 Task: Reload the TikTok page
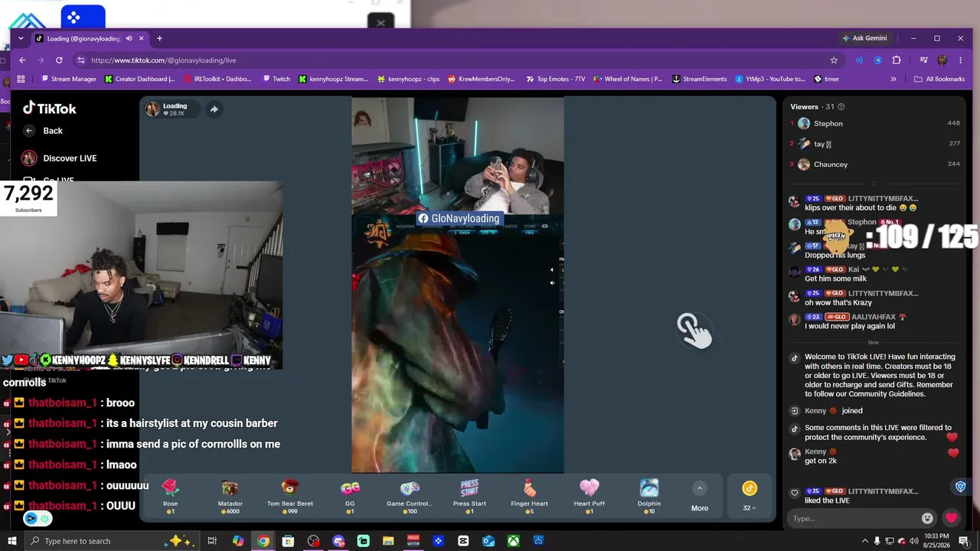tap(59, 60)
